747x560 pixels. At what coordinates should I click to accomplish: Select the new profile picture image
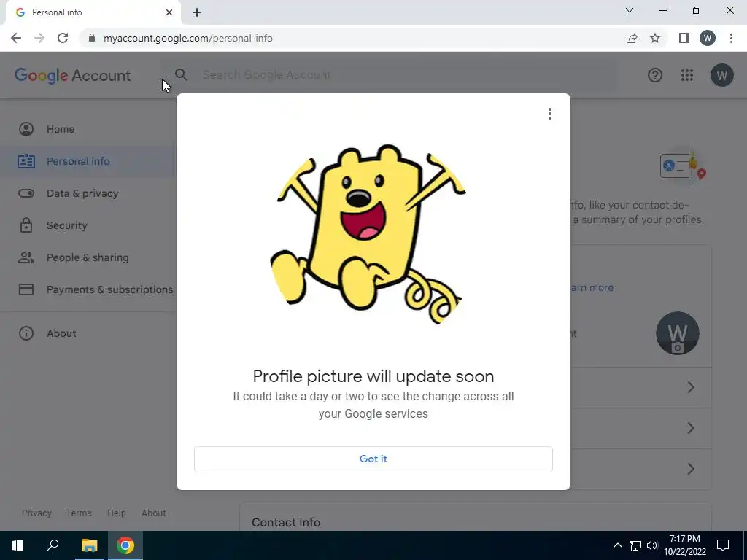click(368, 234)
